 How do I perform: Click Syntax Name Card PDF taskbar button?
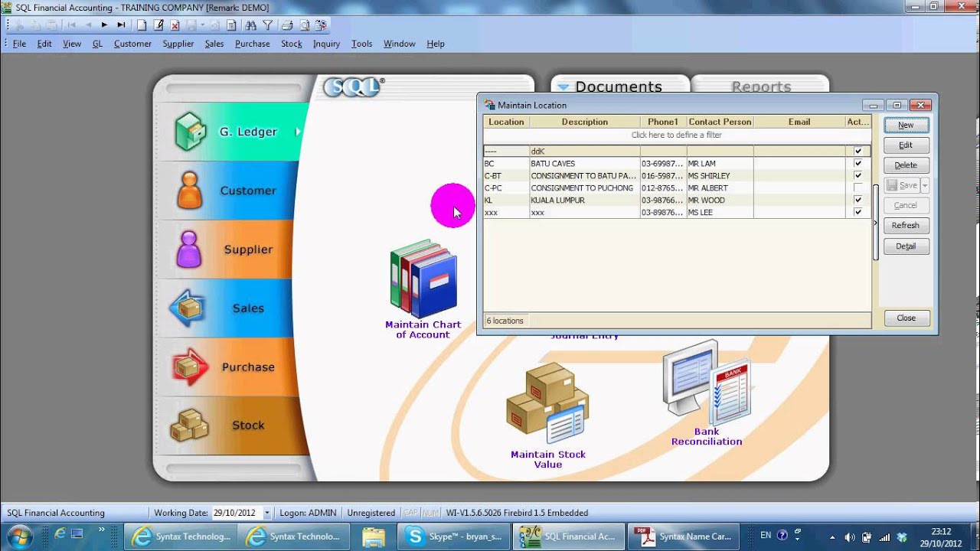click(x=683, y=536)
